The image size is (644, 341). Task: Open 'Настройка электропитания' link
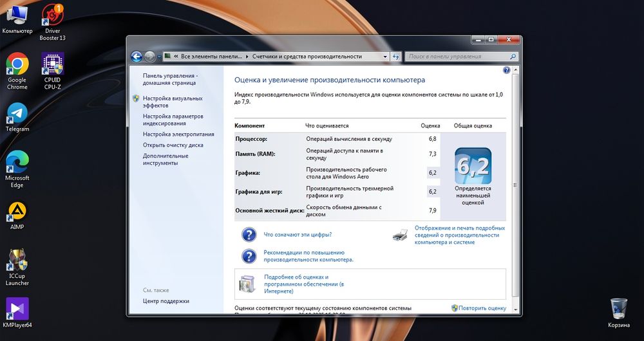tap(178, 134)
